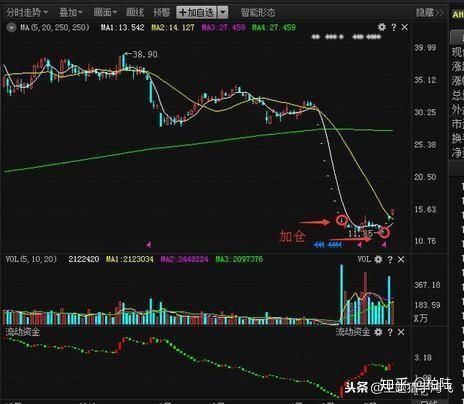The height and width of the screenshot is (404, 464).
Task: Open MA indicator settings gear
Action: coord(382,27)
